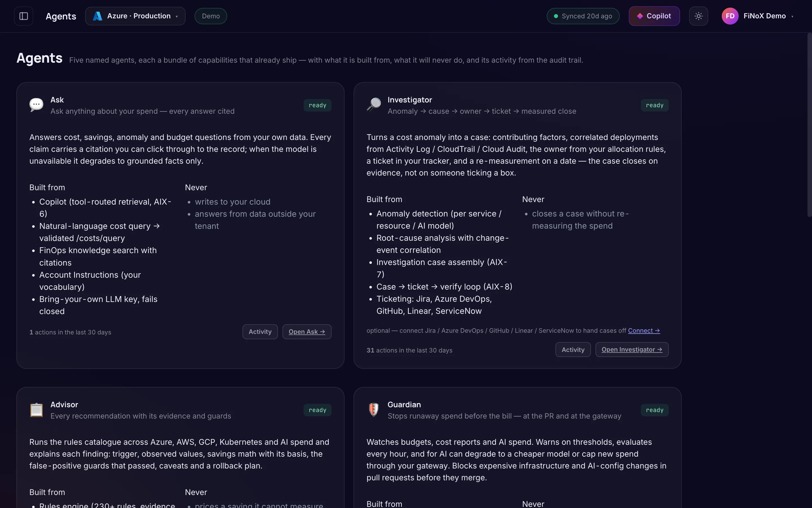Click the Investigator card title
The height and width of the screenshot is (508, 812).
click(409, 100)
